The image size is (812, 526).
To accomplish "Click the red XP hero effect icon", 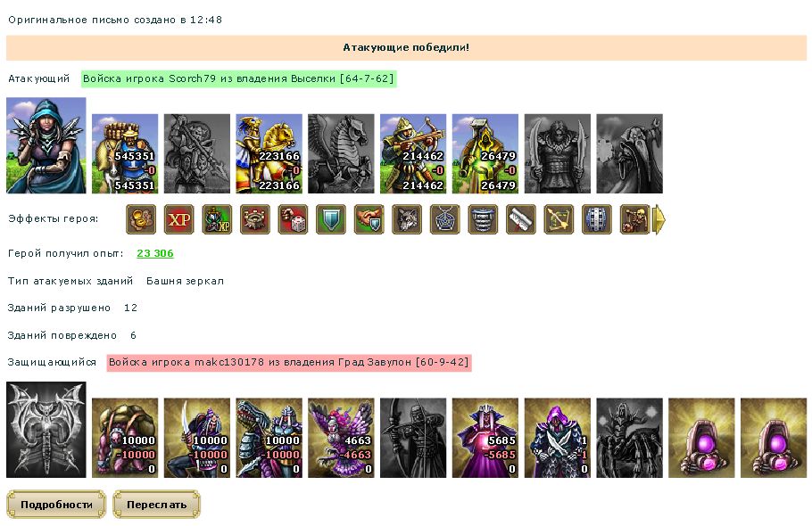I will tap(178, 219).
